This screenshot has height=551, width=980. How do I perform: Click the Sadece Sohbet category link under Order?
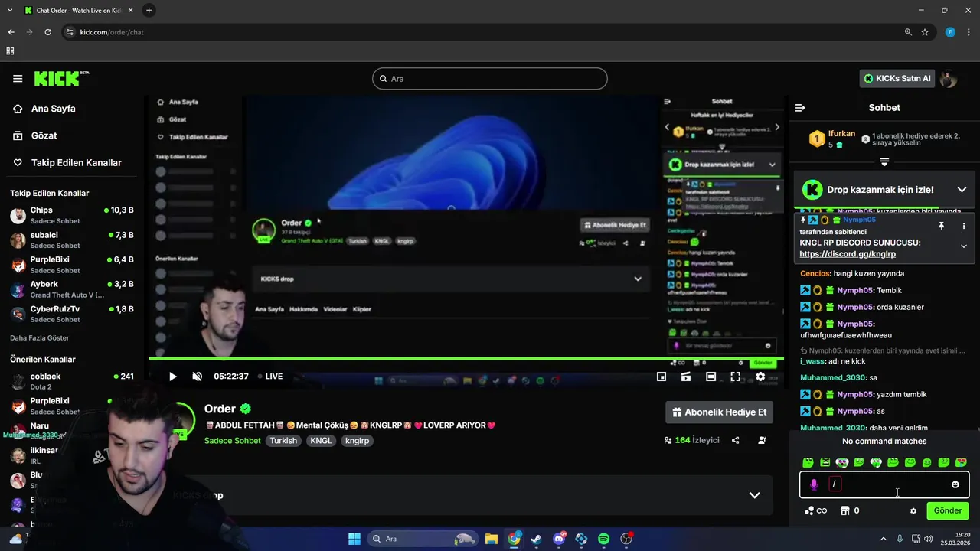(233, 441)
